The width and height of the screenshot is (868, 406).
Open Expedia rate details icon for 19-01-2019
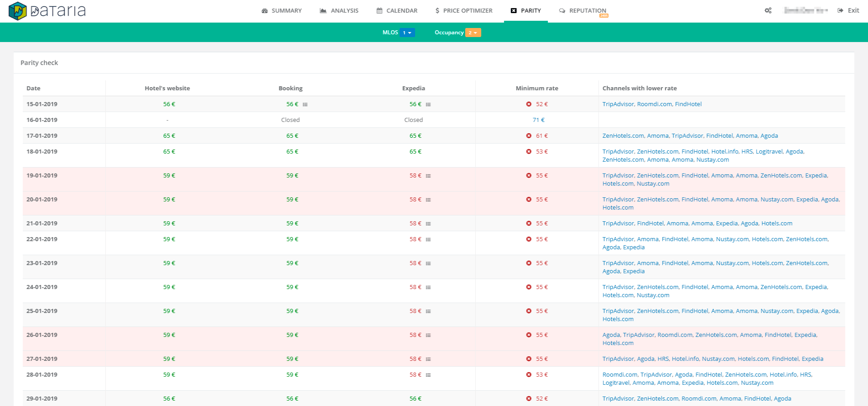428,176
